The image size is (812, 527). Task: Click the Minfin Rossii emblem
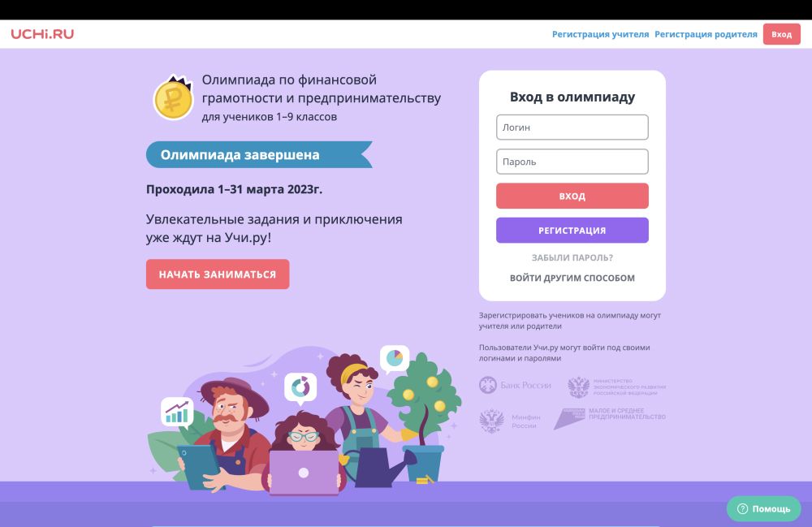click(491, 421)
